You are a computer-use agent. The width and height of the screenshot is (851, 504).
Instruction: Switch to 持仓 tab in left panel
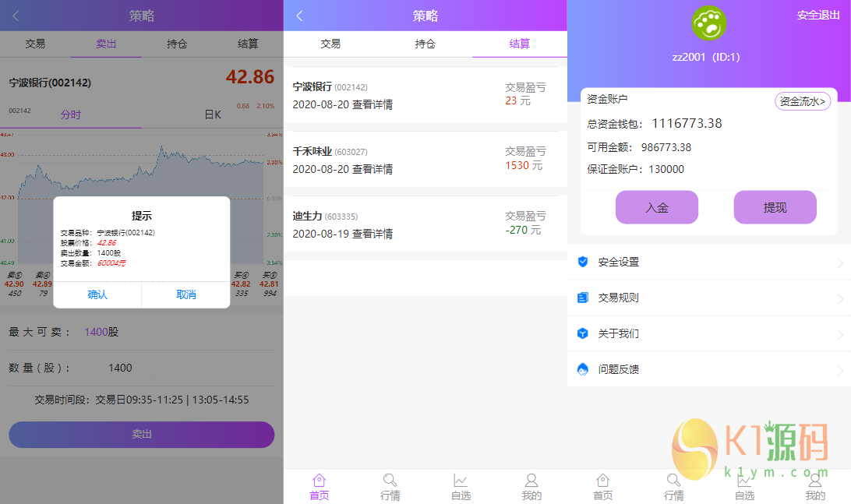pos(177,44)
